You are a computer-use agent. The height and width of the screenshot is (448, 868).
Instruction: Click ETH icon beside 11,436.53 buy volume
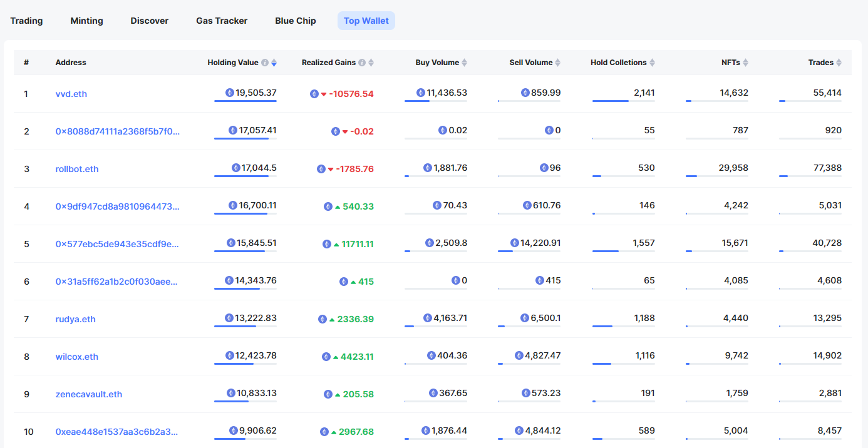(421, 93)
